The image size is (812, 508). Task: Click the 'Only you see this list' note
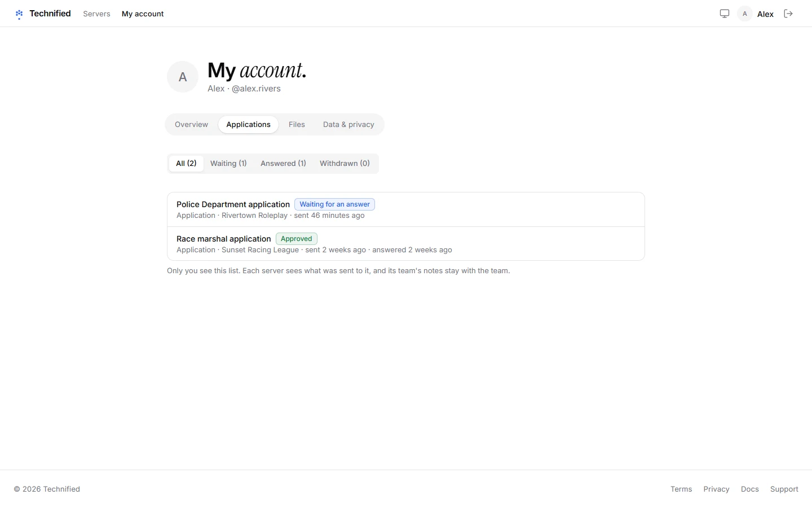click(338, 271)
